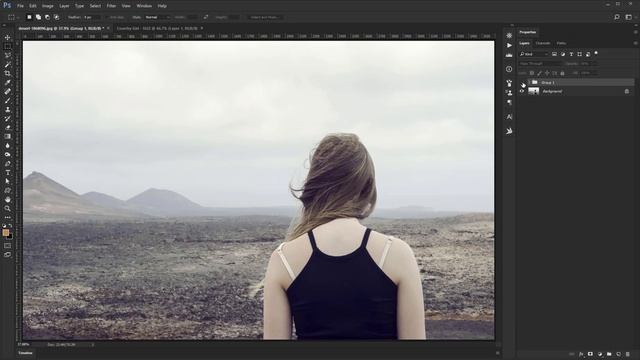Click the type layer filter icon
Image resolution: width=640 pixels, height=360 pixels.
pyautogui.click(x=571, y=54)
